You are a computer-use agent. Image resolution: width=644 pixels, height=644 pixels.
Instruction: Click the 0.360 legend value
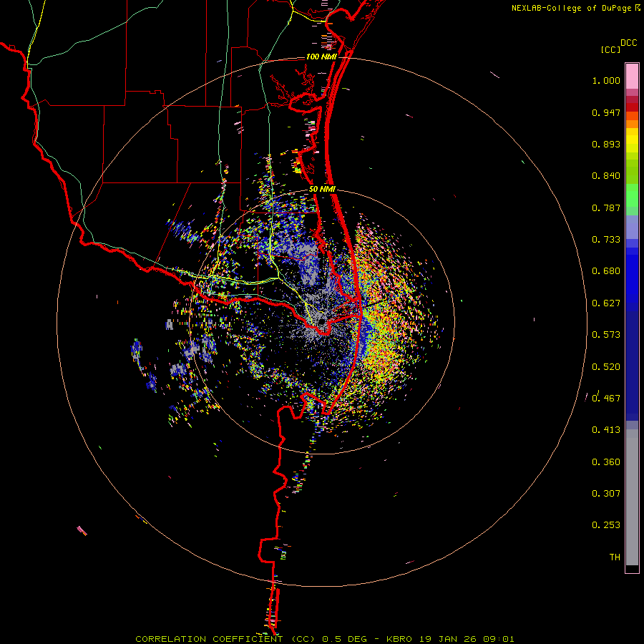point(606,462)
